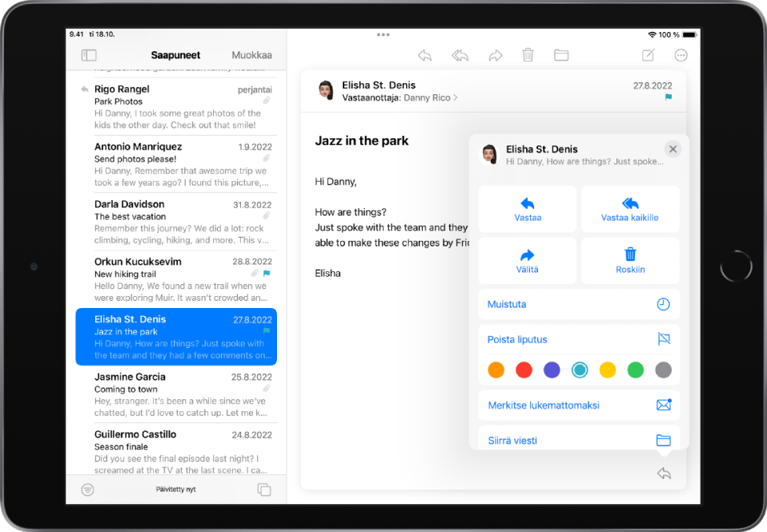Open the email from Jasmine Garcia
Viewport: 767px width, 532px height.
pos(176,394)
